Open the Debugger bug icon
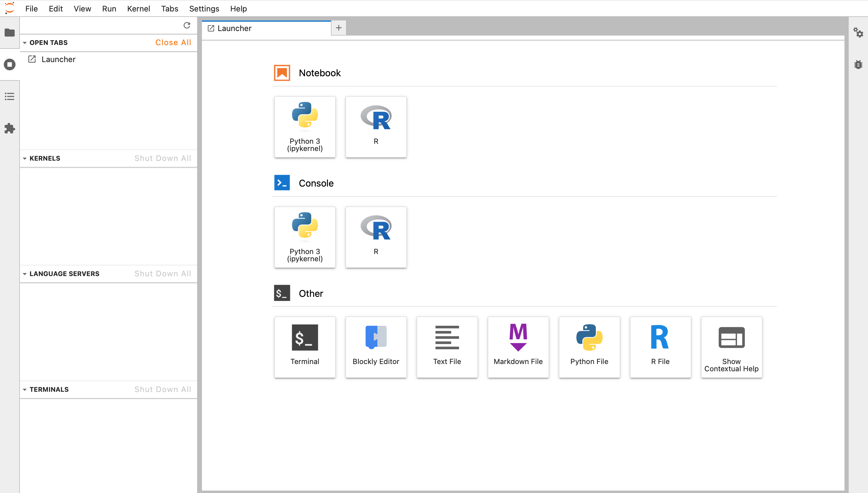The height and width of the screenshot is (493, 868). point(858,64)
